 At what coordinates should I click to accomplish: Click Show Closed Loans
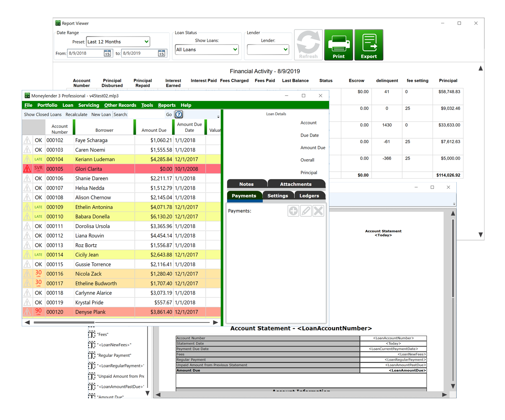[43, 115]
